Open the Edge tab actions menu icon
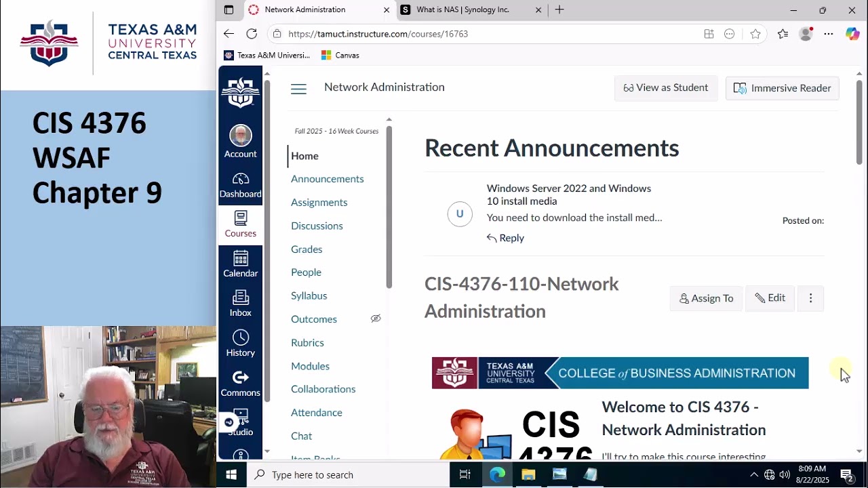Viewport: 868px width, 488px height. tap(229, 9)
